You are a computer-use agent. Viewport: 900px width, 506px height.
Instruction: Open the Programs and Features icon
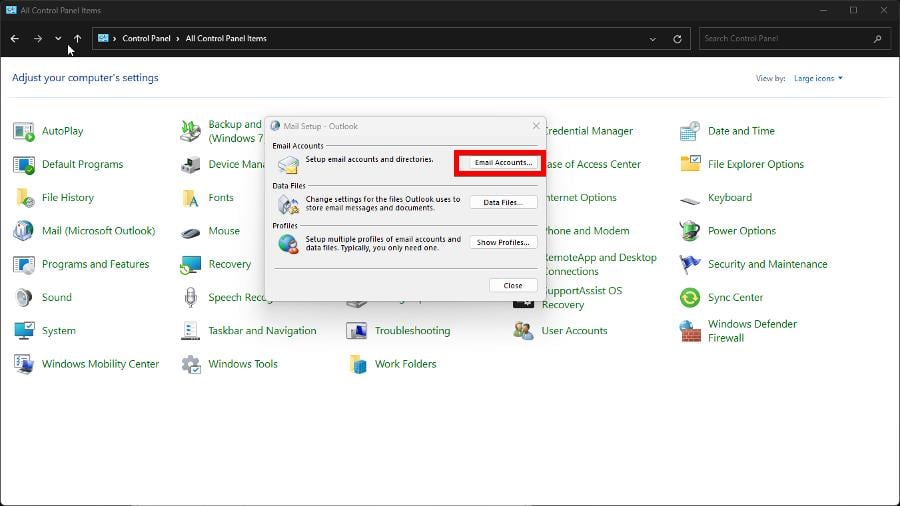click(x=24, y=264)
